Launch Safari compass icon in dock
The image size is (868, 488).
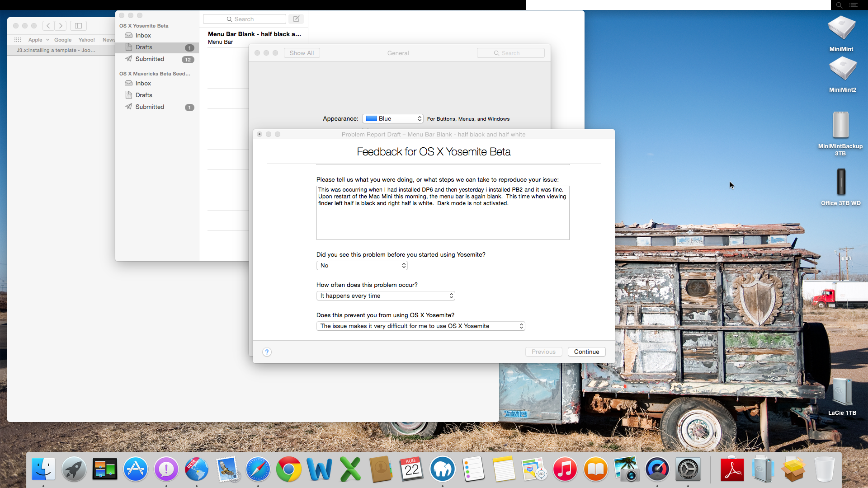click(258, 469)
